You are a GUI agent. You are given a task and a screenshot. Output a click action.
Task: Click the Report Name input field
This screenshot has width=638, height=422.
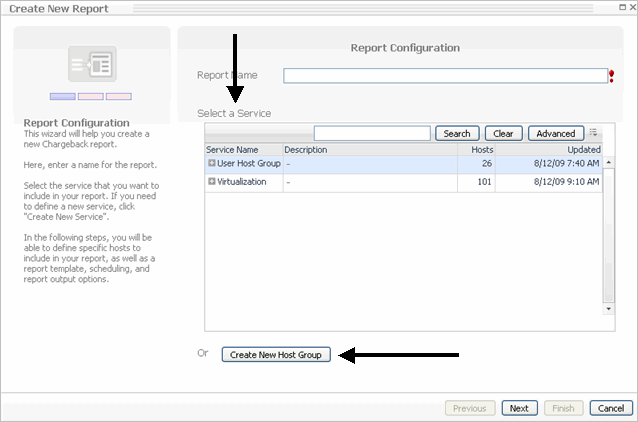tap(445, 76)
